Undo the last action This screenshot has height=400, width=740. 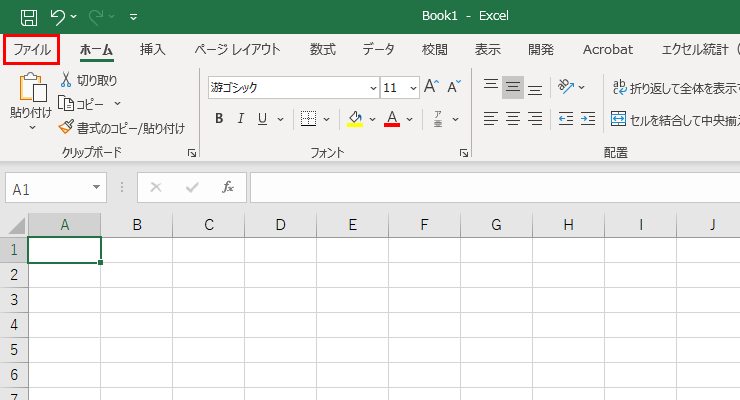(58, 17)
